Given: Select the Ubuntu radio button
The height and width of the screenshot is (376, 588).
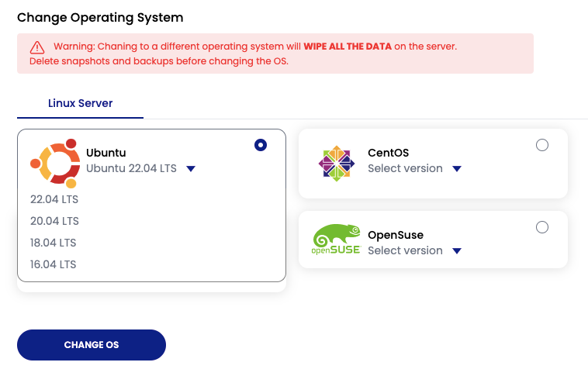Looking at the screenshot, I should (261, 145).
